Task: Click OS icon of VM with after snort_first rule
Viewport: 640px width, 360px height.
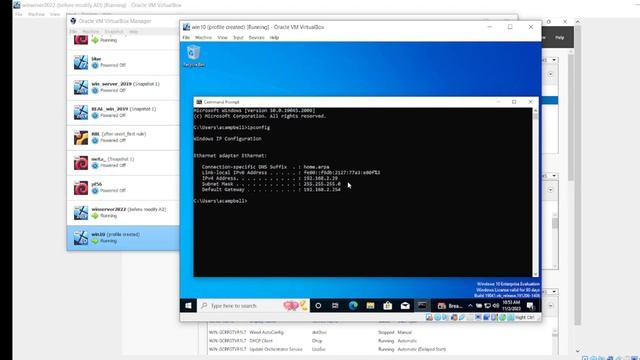Action: point(81,138)
